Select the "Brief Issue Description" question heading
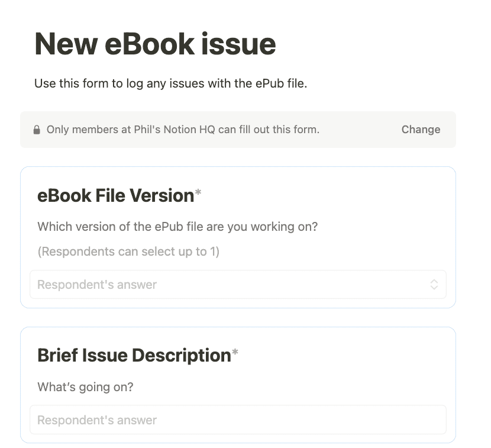491x448 pixels. [134, 356]
